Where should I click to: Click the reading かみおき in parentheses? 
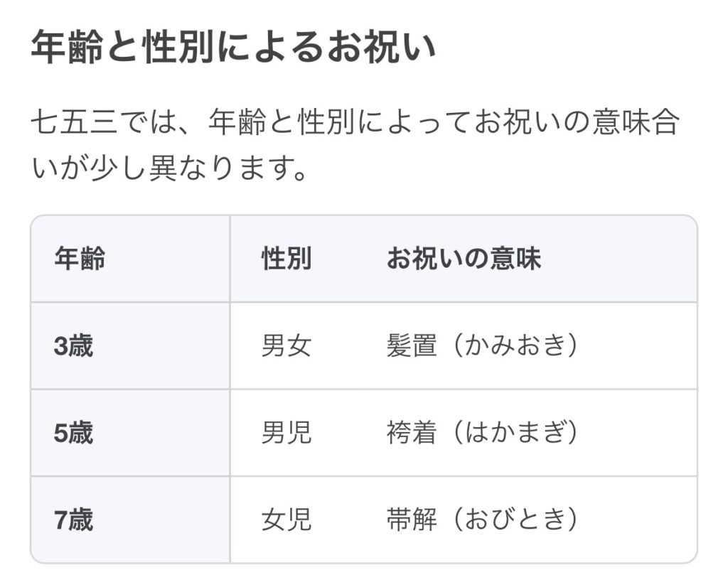[516, 346]
